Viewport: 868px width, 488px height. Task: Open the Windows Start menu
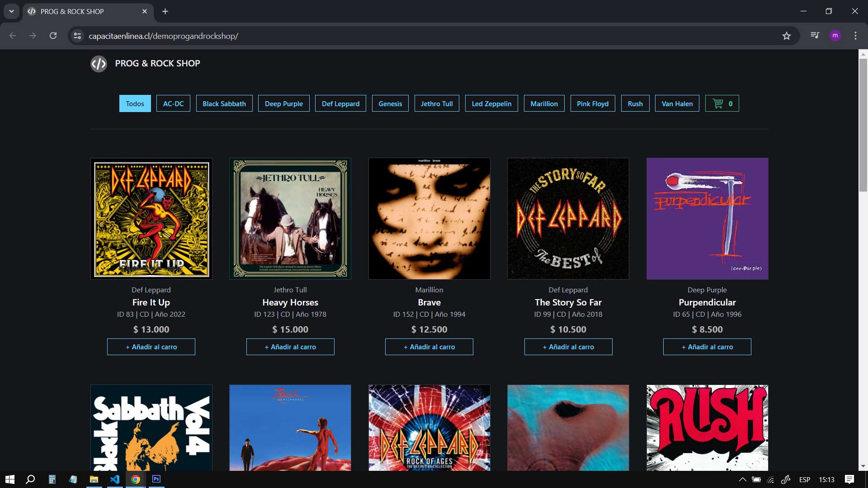10,479
